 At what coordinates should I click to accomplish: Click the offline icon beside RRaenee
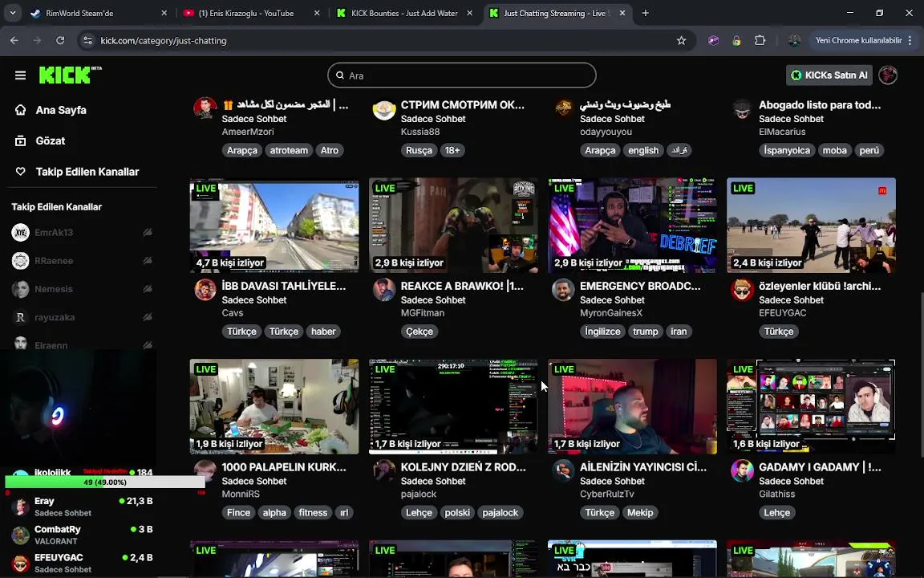coord(148,261)
